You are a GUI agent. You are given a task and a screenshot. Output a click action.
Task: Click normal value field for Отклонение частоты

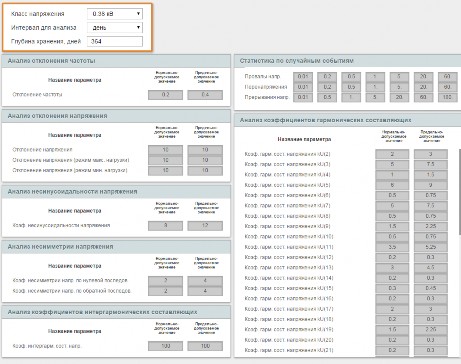(x=165, y=95)
